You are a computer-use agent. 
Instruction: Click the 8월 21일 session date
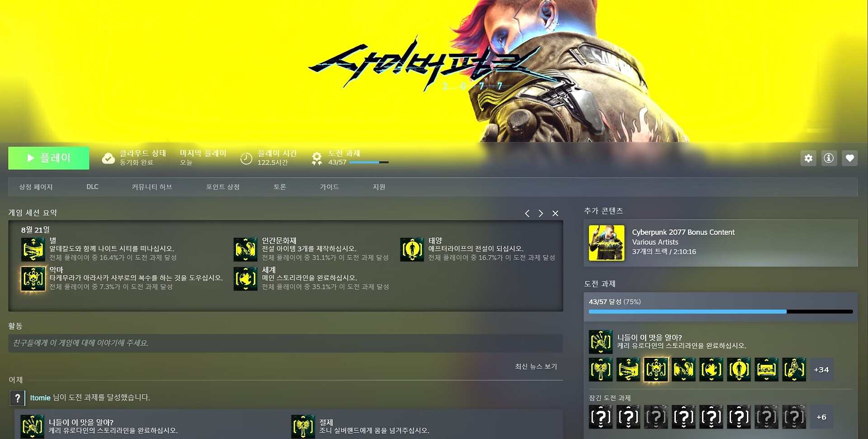(35, 230)
